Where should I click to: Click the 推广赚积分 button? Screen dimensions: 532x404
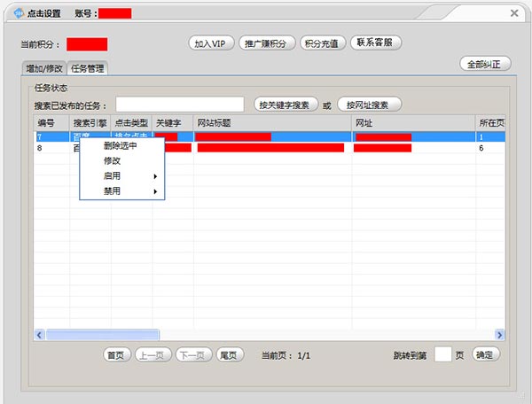267,43
